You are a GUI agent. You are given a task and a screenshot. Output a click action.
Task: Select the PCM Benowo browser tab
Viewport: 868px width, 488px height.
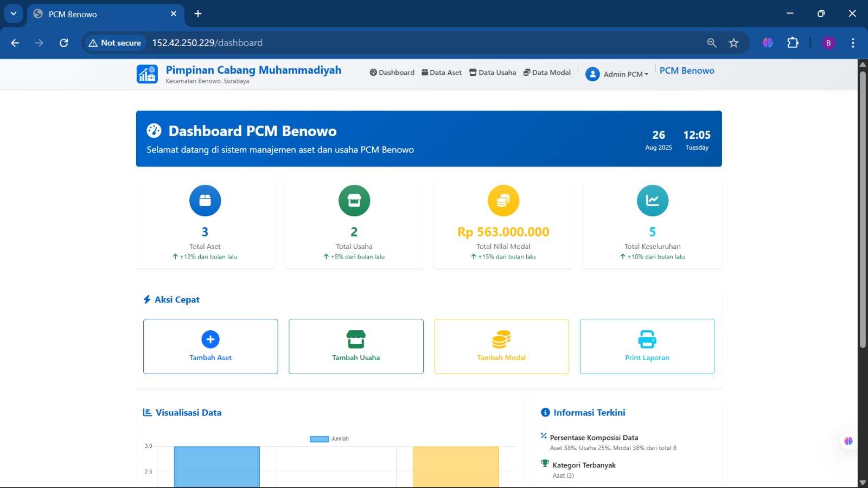pos(106,14)
